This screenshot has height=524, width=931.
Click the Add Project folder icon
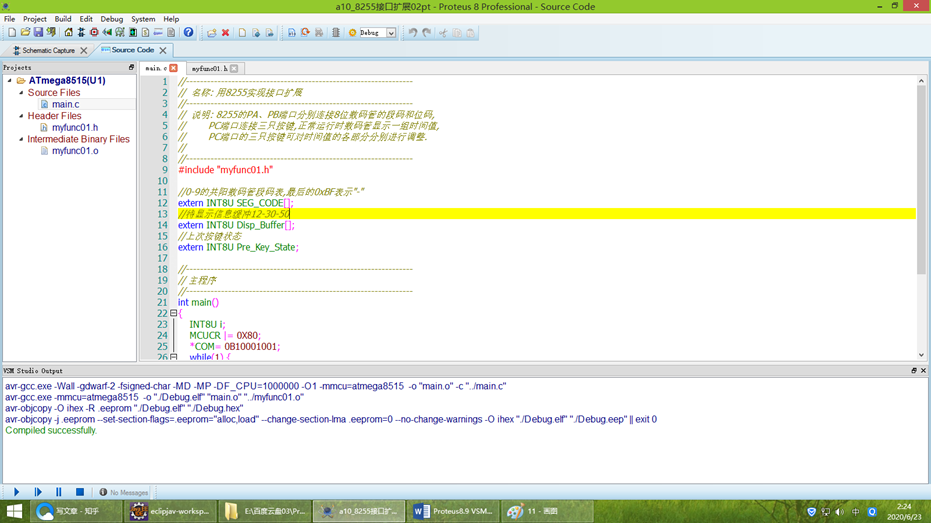coord(211,33)
